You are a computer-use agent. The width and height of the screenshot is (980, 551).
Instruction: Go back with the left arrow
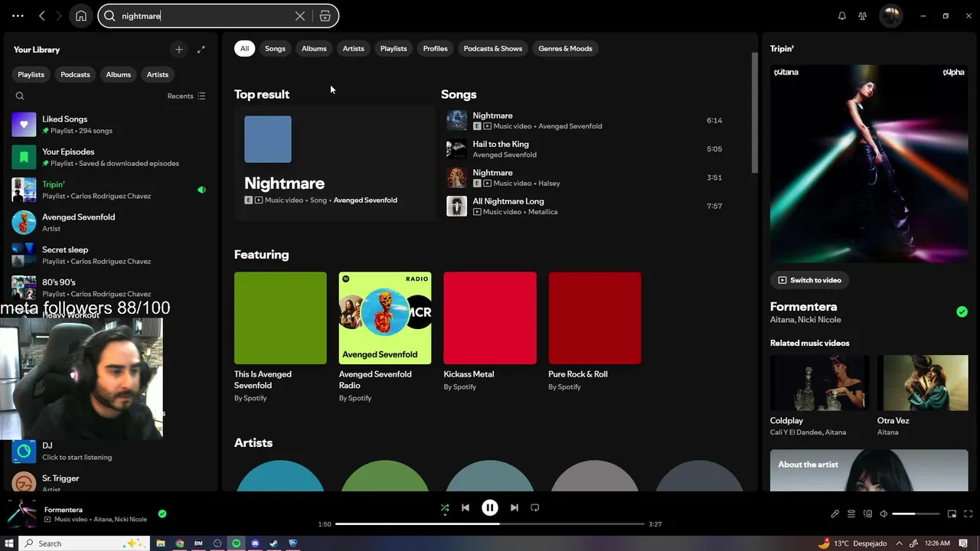pos(42,15)
